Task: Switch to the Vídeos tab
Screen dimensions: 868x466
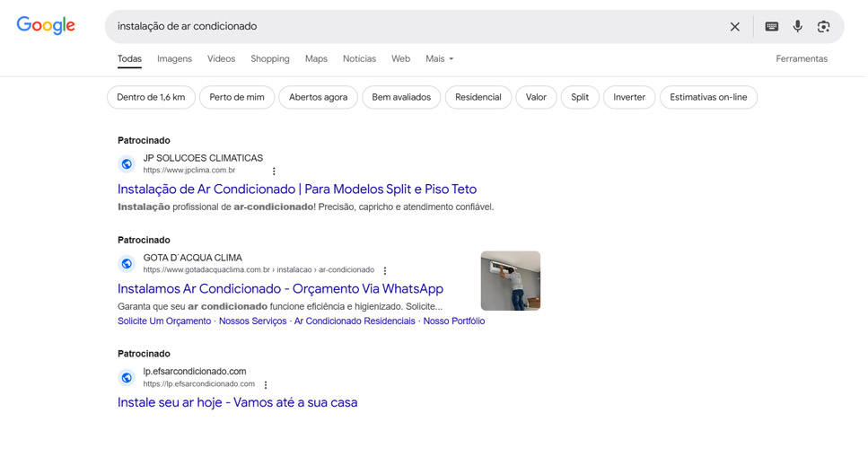Action: point(221,58)
